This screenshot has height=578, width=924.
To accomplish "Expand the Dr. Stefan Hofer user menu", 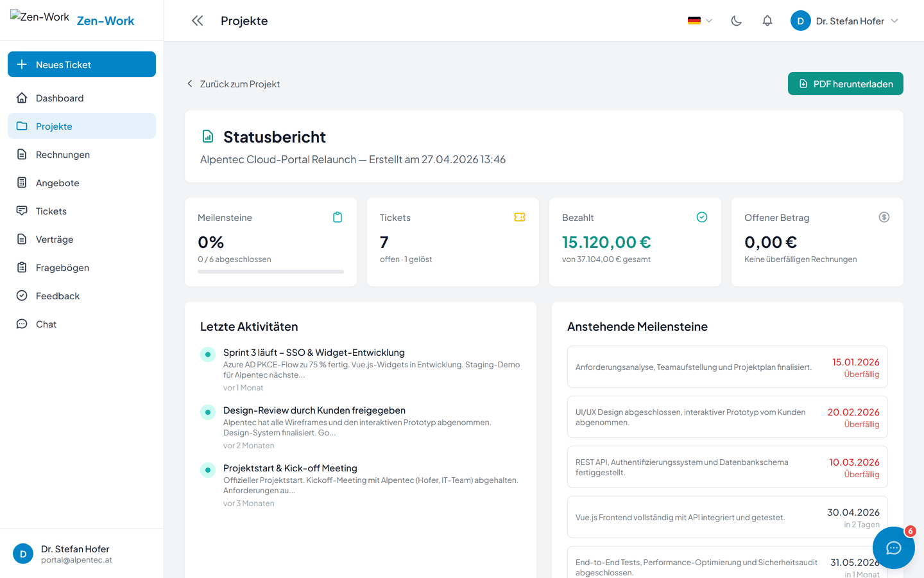I will click(844, 21).
